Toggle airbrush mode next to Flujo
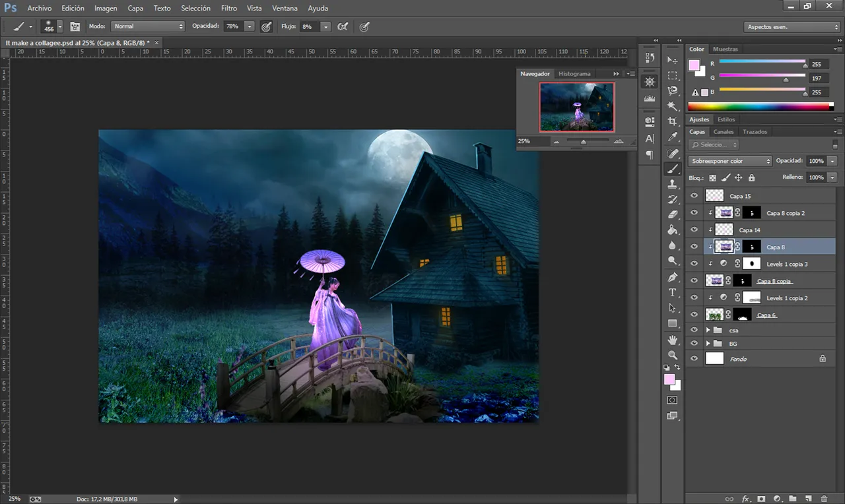This screenshot has width=845, height=504. pos(343,26)
